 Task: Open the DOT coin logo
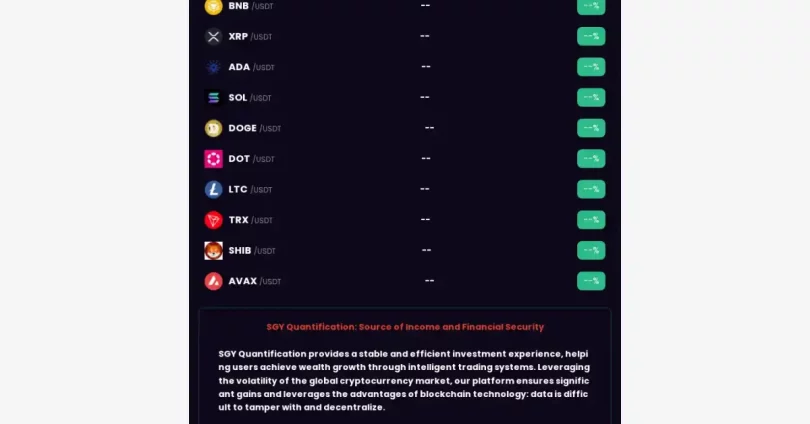tap(213, 159)
